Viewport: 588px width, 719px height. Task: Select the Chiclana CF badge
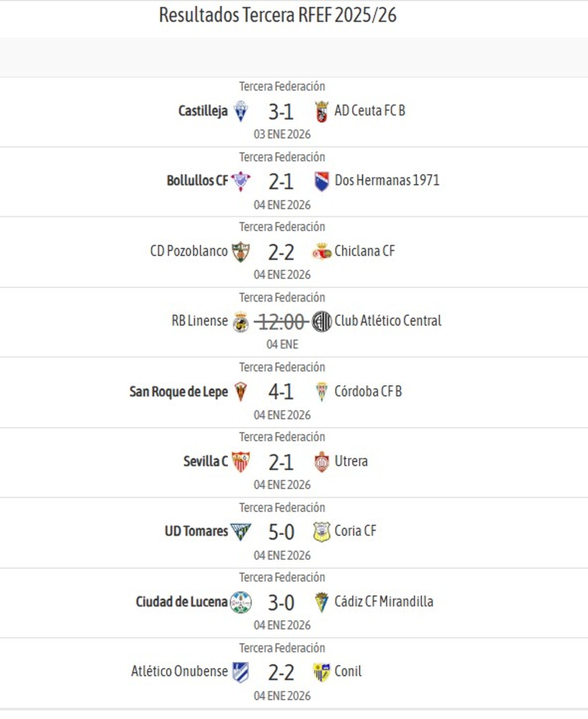point(323,251)
